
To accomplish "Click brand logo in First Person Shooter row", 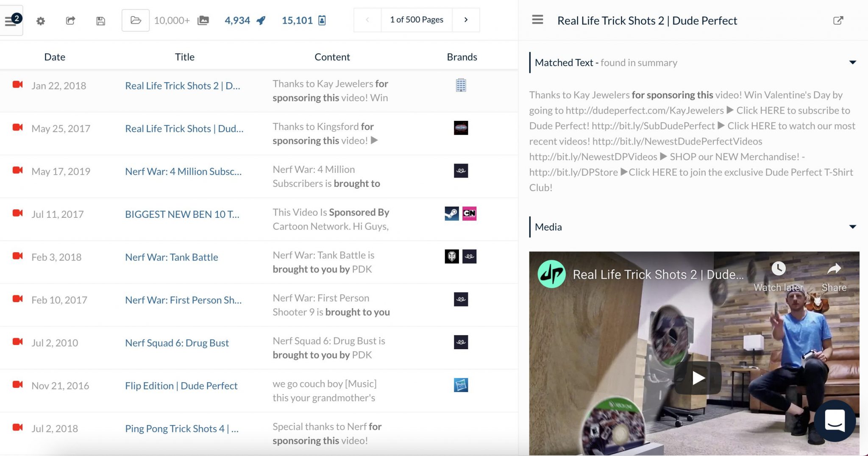I will click(461, 299).
